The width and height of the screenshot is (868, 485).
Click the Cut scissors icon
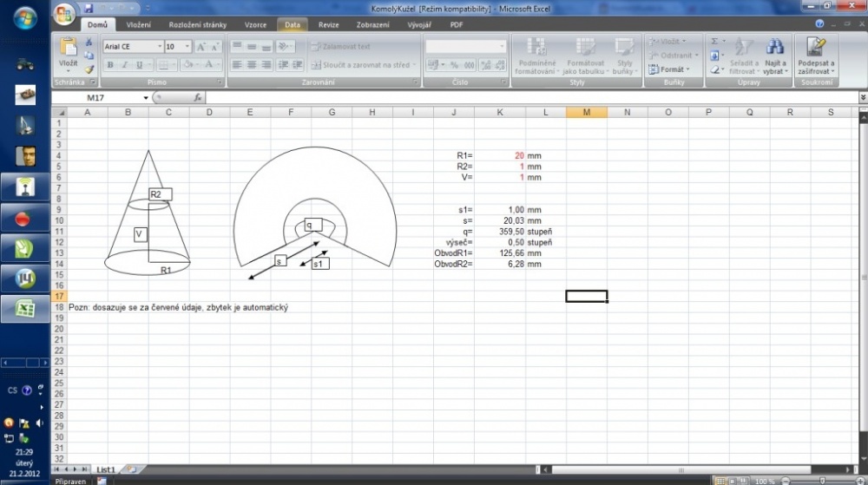tap(89, 42)
